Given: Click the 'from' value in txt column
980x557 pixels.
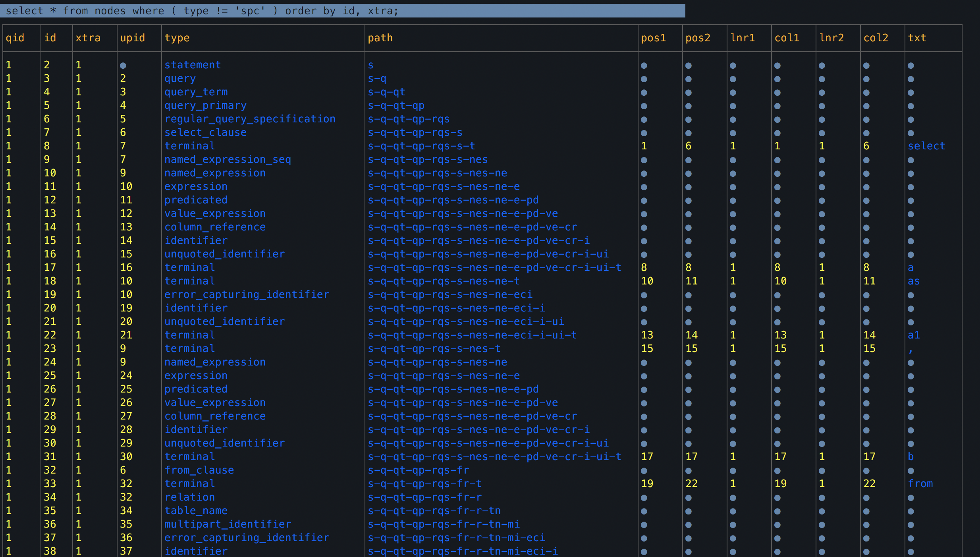Looking at the screenshot, I should 920,484.
